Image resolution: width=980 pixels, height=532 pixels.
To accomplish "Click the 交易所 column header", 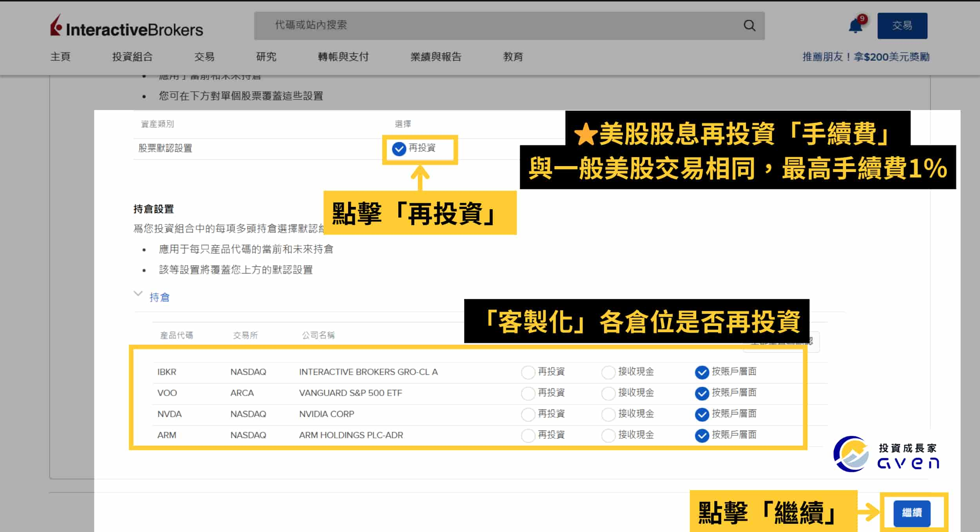I will pos(245,335).
